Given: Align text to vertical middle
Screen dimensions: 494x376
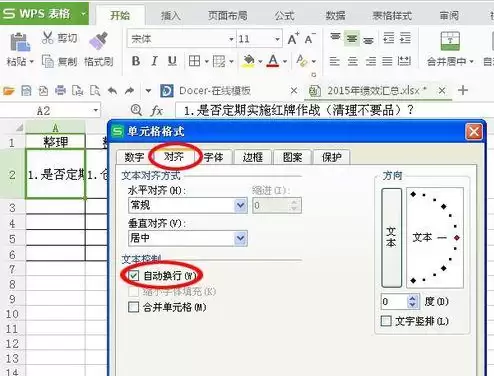Looking at the screenshot, I should pyautogui.click(x=352, y=39).
